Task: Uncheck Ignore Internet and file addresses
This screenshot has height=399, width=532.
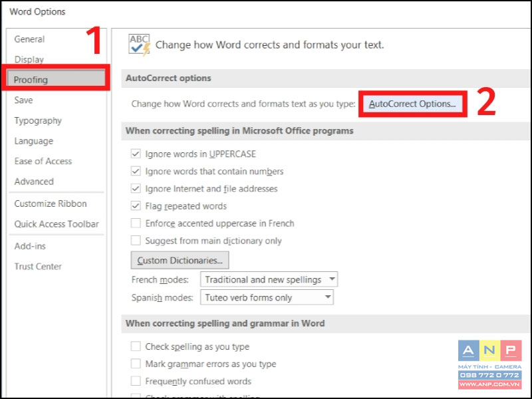Action: 136,188
